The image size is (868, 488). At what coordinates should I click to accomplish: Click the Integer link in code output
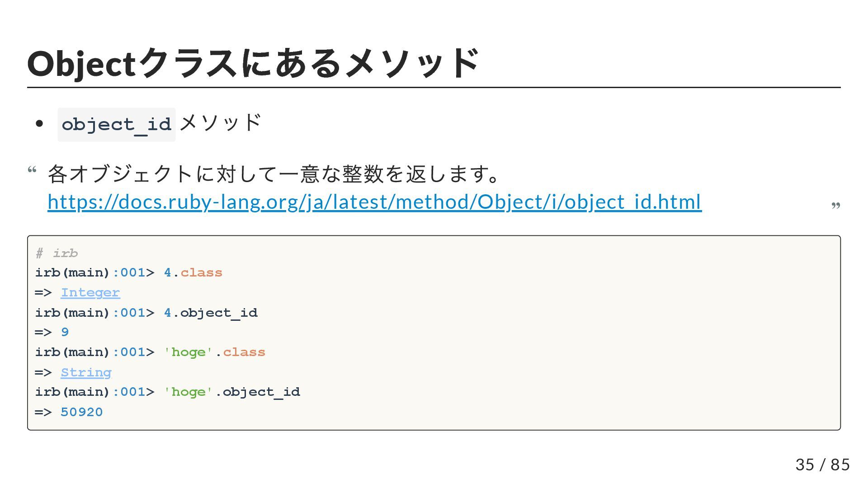(x=90, y=293)
